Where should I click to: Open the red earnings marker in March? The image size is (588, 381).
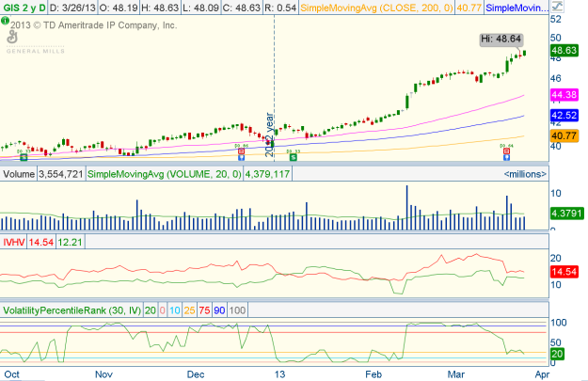point(507,150)
